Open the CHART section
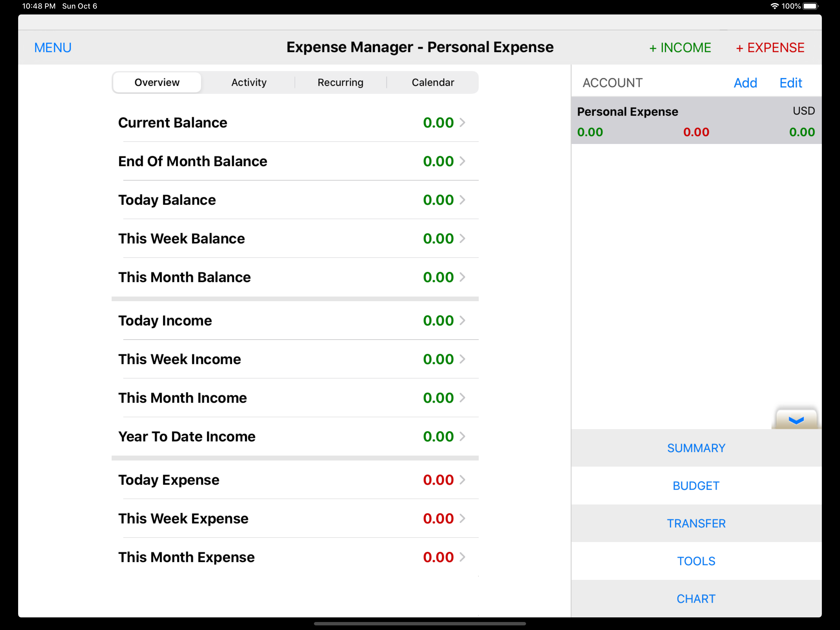This screenshot has width=840, height=630. click(696, 598)
